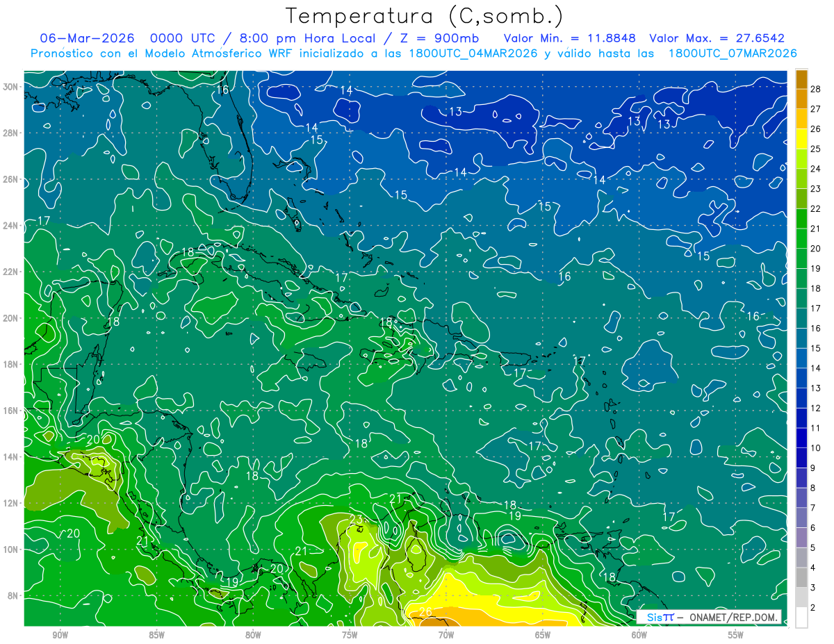Click the yellow swatch between 25 and 26
834x644 pixels.
(x=801, y=139)
